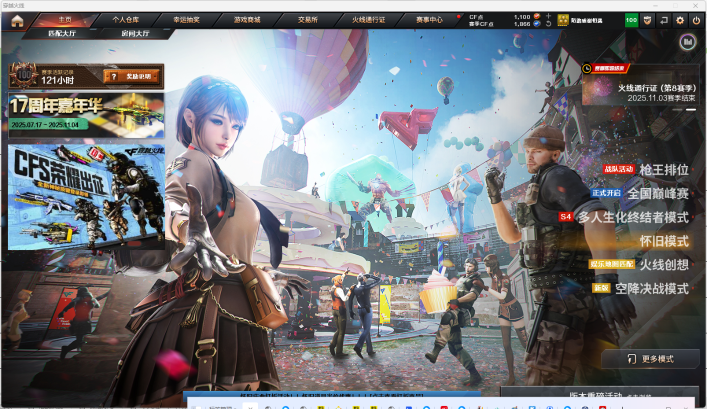707x409 pixels.
Task: Open the 17周年嘉年华 event banner
Action: 86,116
